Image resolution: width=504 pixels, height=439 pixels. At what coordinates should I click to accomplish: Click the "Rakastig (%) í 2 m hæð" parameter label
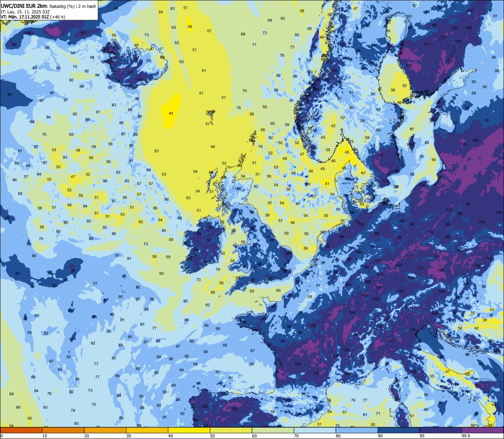(x=72, y=6)
